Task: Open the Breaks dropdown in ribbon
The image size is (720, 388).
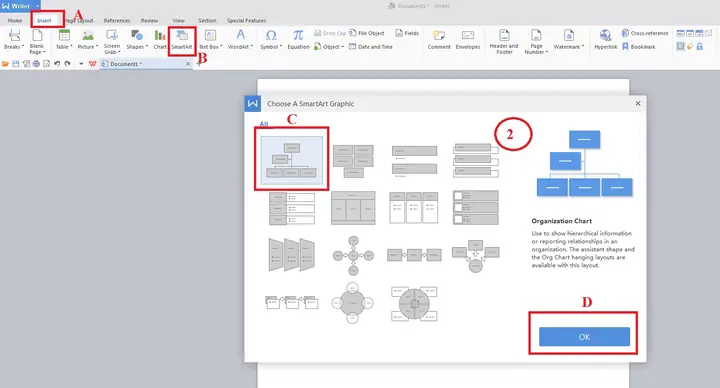Action: click(14, 39)
